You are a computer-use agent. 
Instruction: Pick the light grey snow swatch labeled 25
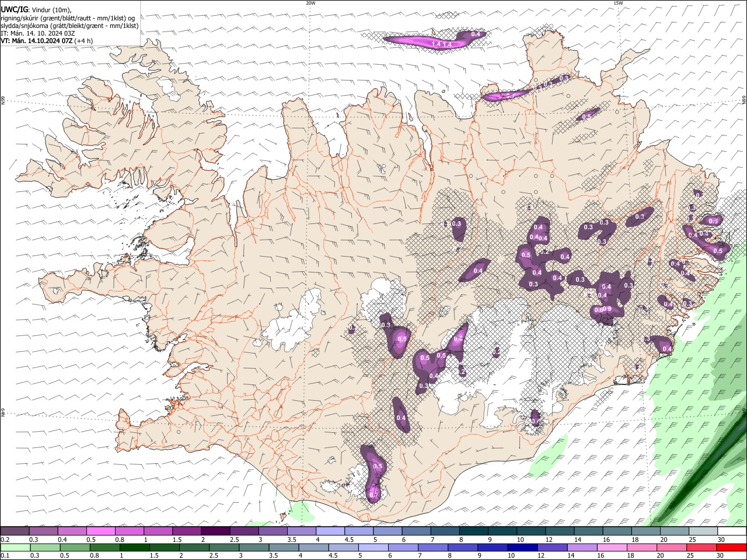(x=703, y=531)
